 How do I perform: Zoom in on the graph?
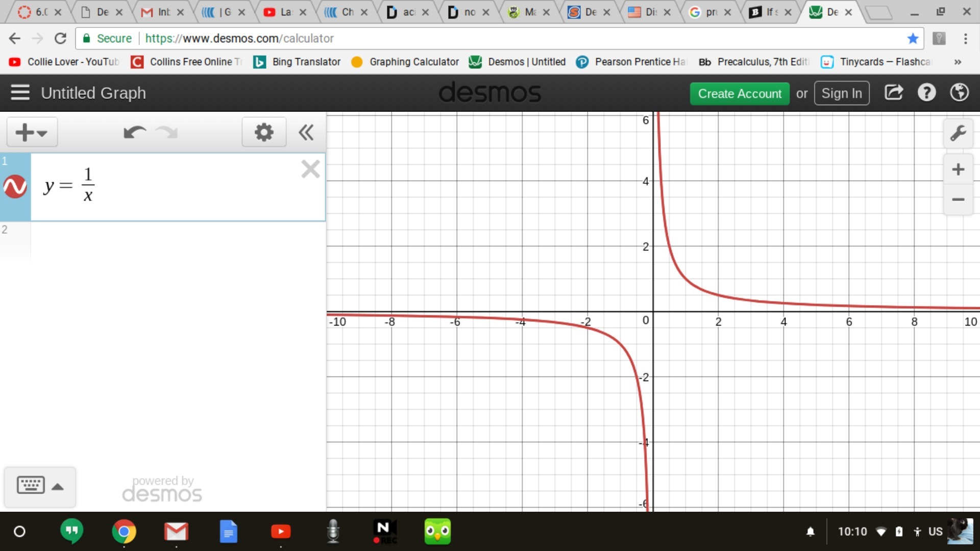[x=958, y=169]
